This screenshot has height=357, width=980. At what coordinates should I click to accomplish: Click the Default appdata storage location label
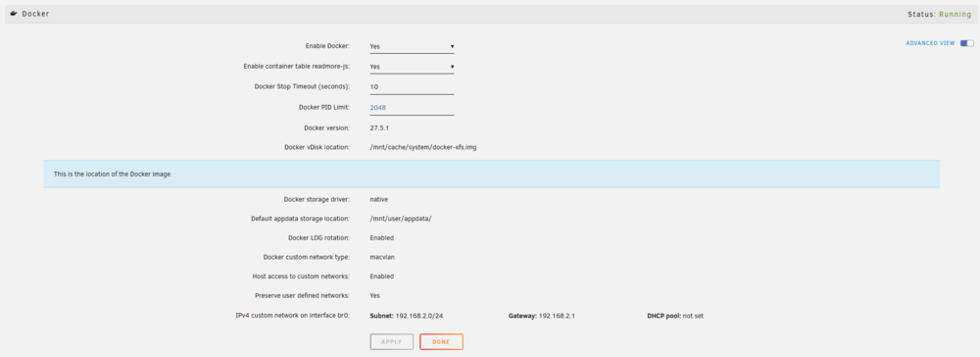click(300, 219)
